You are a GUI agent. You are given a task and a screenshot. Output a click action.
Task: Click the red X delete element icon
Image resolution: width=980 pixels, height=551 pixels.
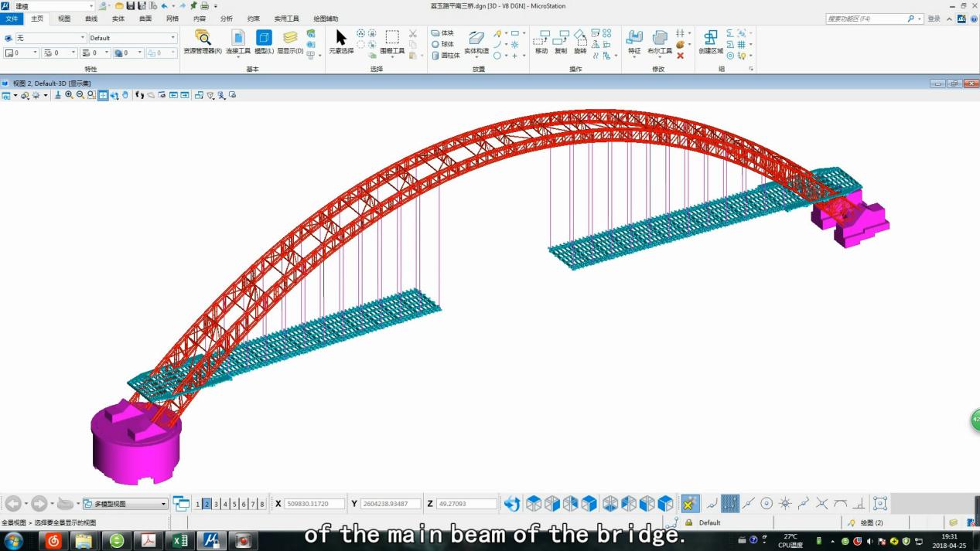pyautogui.click(x=681, y=56)
